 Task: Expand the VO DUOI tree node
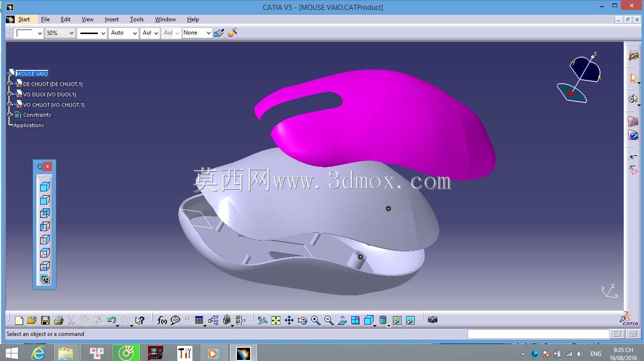point(9,94)
